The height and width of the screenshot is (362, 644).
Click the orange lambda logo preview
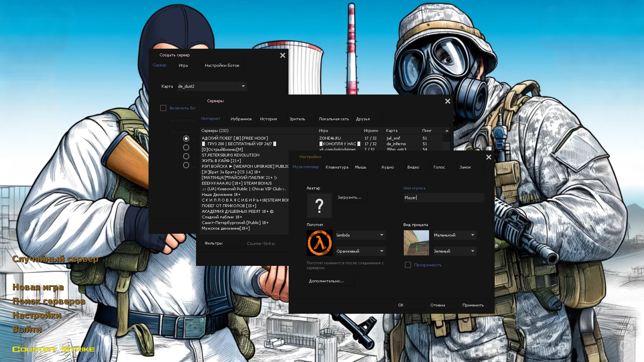(320, 243)
